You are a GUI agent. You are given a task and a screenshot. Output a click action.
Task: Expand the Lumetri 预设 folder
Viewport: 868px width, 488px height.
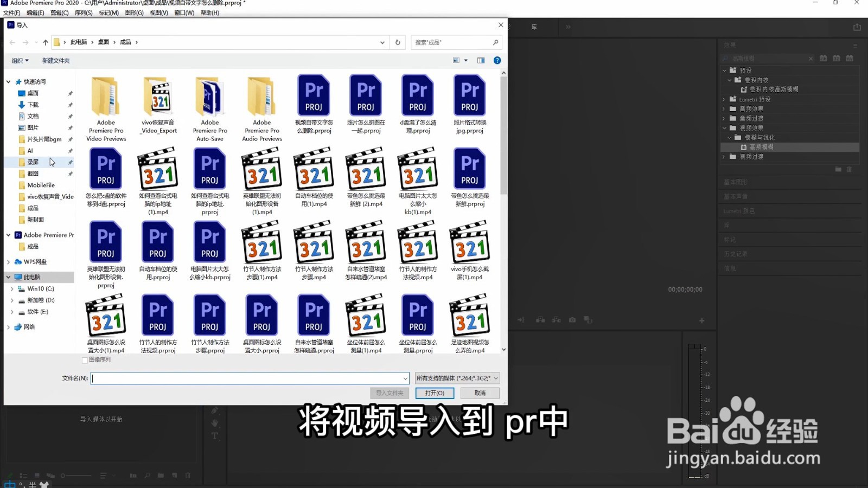coord(724,99)
